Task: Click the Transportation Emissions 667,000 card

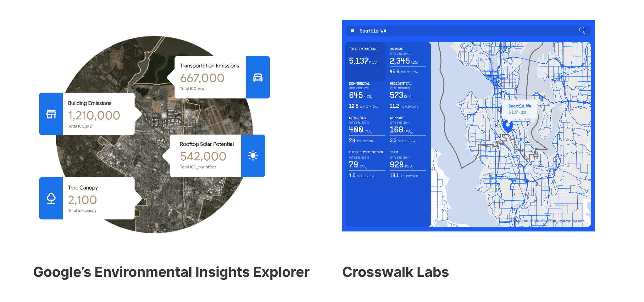Action: coord(210,77)
